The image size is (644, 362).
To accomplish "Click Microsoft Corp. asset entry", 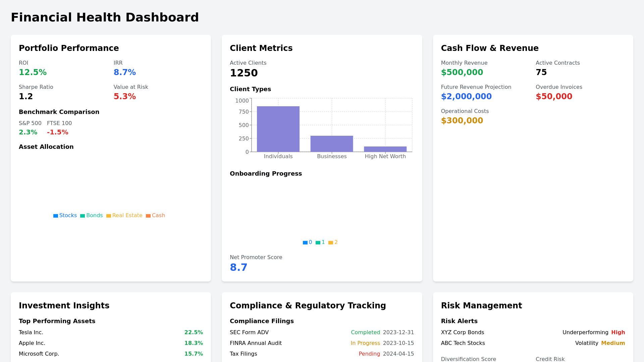I will pos(39,354).
